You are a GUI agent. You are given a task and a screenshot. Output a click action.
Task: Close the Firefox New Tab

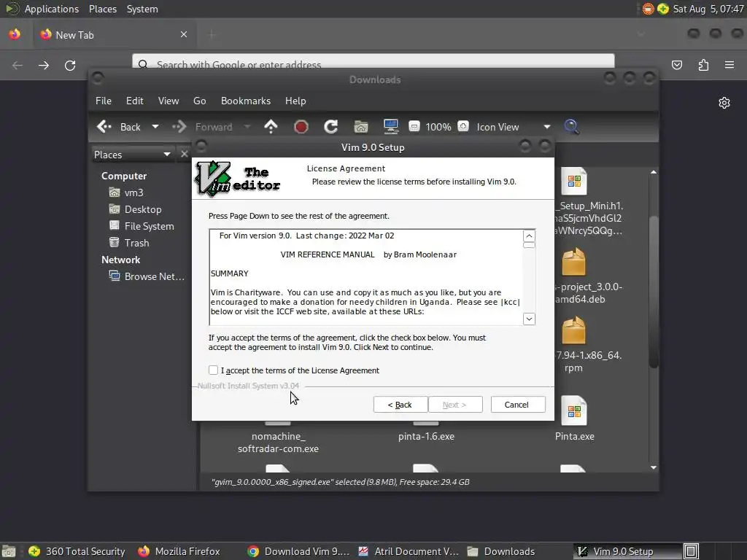click(x=184, y=34)
